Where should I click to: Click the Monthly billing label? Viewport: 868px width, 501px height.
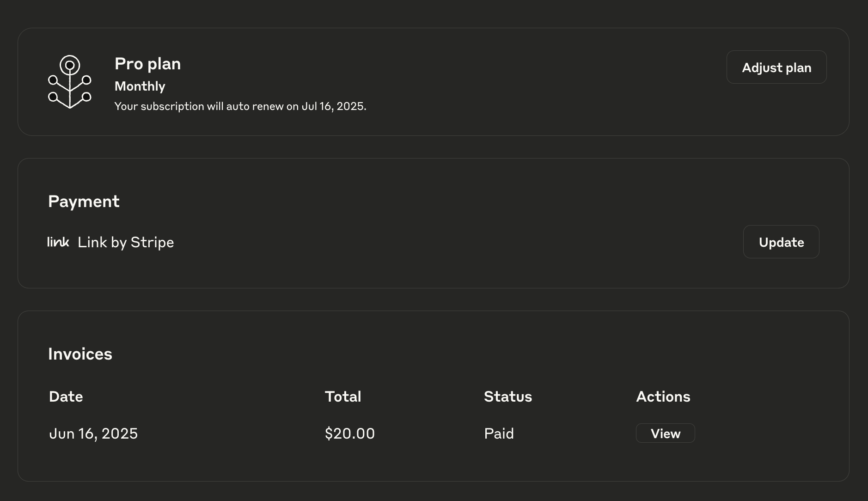[140, 86]
